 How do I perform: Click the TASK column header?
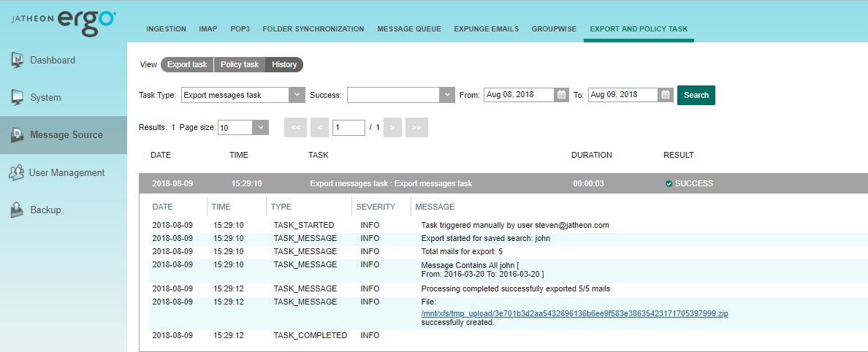(319, 155)
